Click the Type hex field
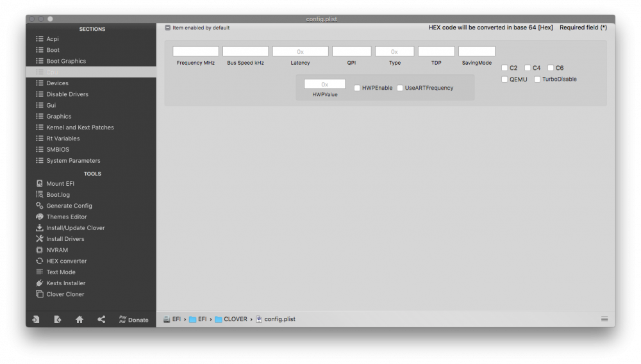This screenshot has width=641, height=364. click(394, 51)
